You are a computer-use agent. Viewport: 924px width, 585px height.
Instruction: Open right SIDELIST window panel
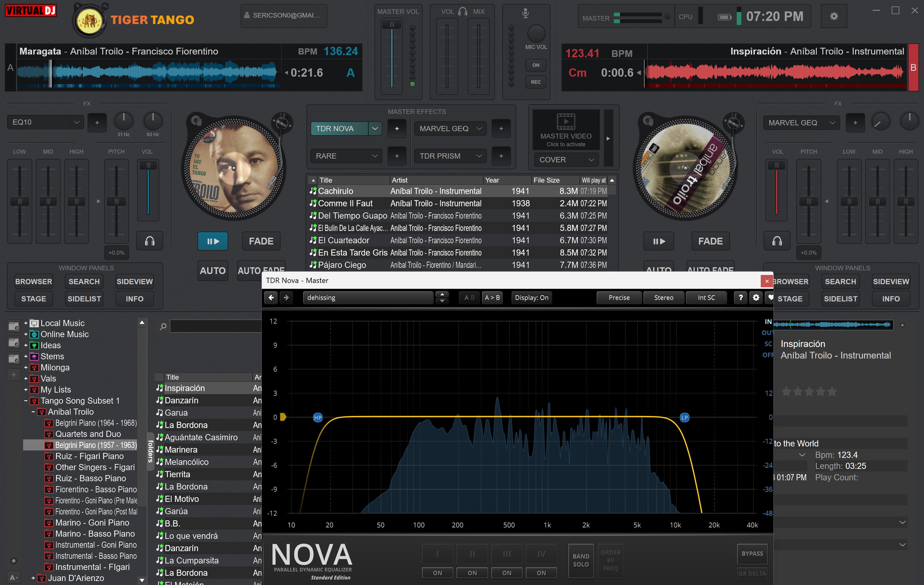840,299
